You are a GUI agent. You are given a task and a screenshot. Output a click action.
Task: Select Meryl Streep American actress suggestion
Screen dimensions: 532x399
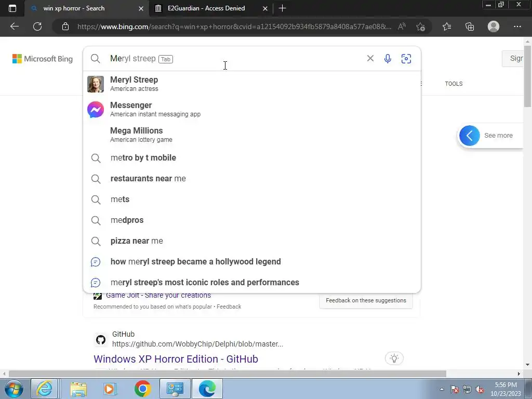(252, 84)
